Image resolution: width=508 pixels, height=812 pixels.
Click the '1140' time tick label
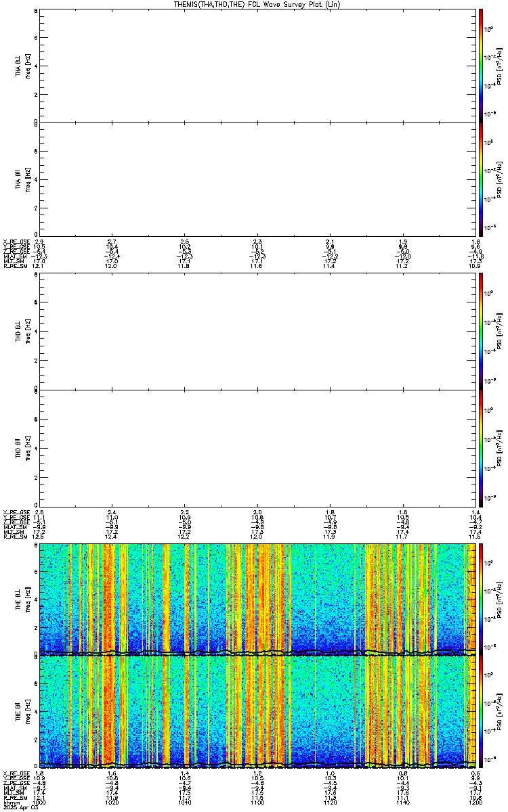coord(402,803)
